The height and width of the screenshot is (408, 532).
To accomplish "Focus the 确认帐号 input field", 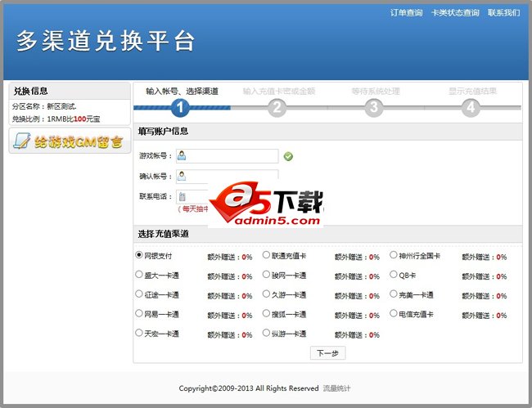I will tap(227, 177).
